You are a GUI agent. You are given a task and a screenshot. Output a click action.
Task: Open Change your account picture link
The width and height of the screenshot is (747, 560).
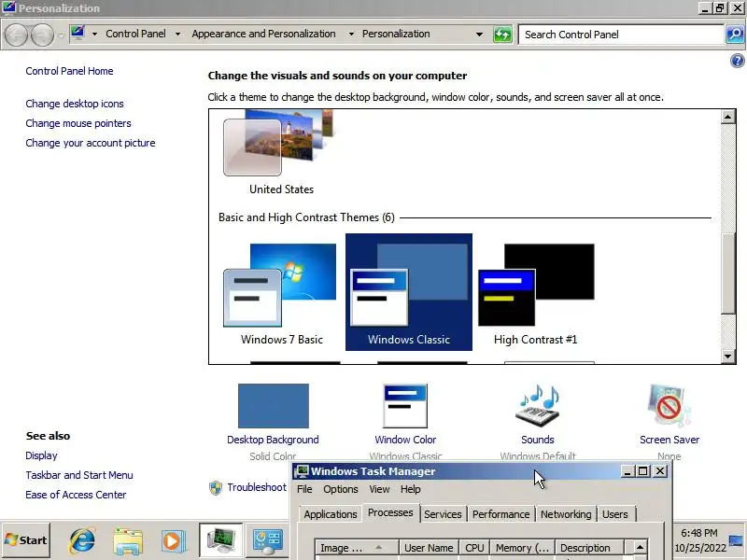pos(91,143)
